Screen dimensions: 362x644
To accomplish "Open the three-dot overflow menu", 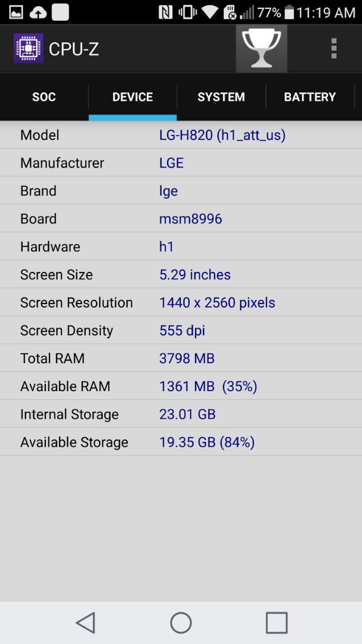I will point(333,48).
